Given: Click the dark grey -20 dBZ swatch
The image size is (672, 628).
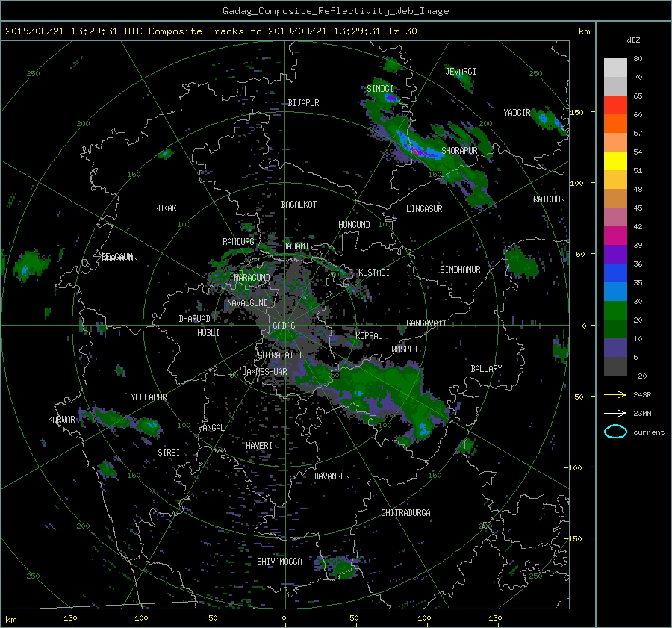Looking at the screenshot, I should pos(615,367).
